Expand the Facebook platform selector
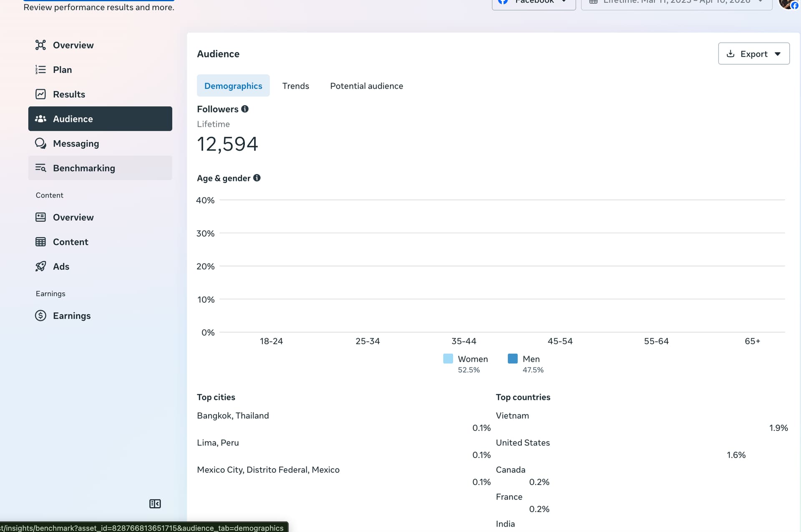Image resolution: width=801 pixels, height=532 pixels. click(x=534, y=3)
